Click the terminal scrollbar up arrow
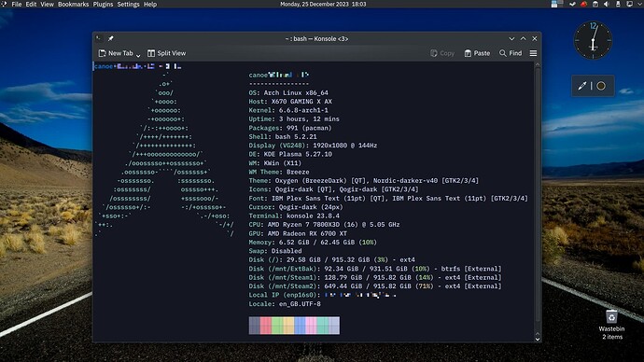 tap(538, 65)
